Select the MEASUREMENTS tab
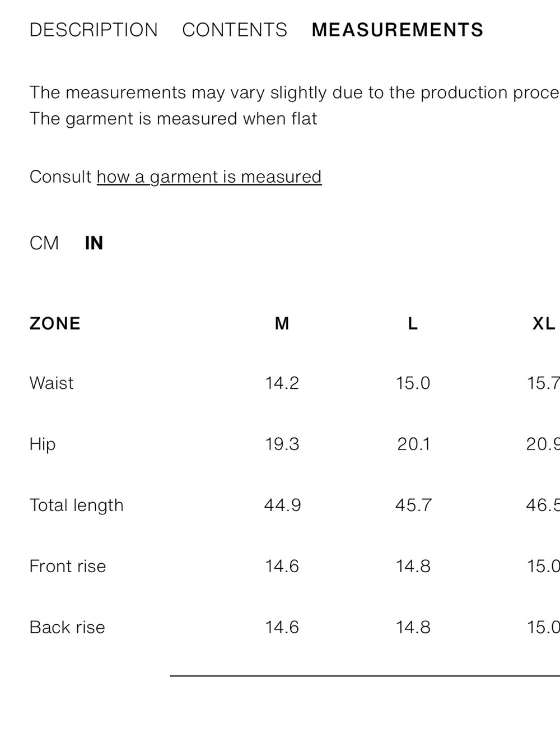560x747 pixels. click(x=398, y=30)
